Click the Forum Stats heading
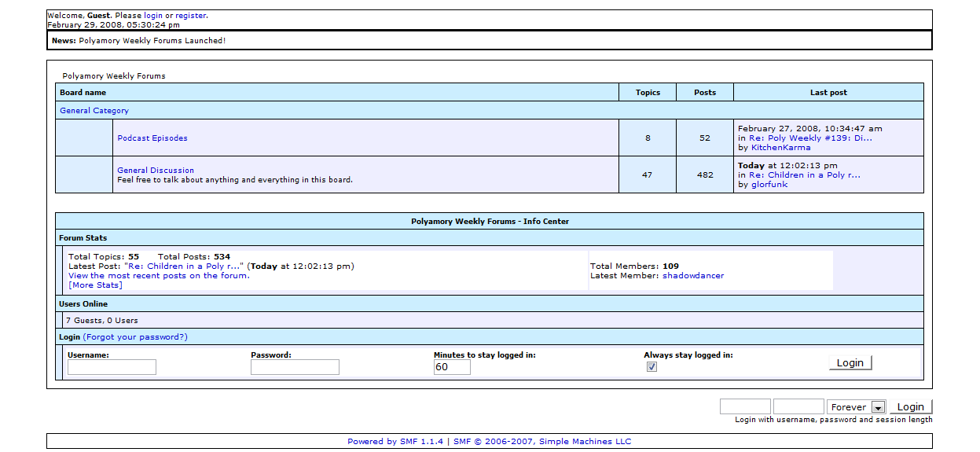Viewport: 980px width, 452px height. [83, 238]
